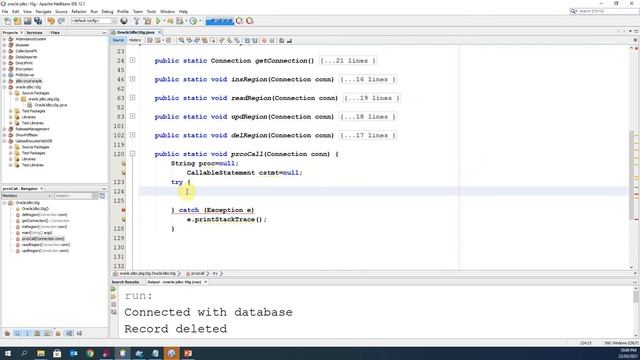This screenshot has height=360, width=640.
Task: Expand the AttendanceSystem project node
Action: [4, 39]
